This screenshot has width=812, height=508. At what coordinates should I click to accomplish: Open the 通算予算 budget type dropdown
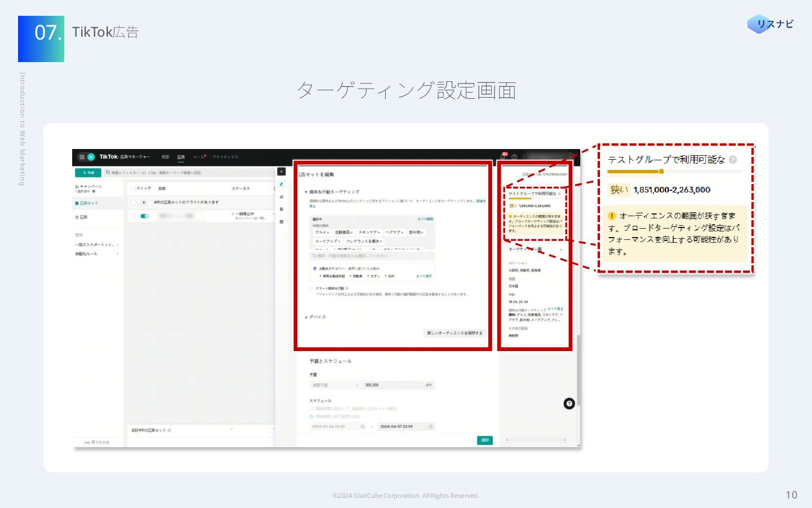click(x=335, y=385)
